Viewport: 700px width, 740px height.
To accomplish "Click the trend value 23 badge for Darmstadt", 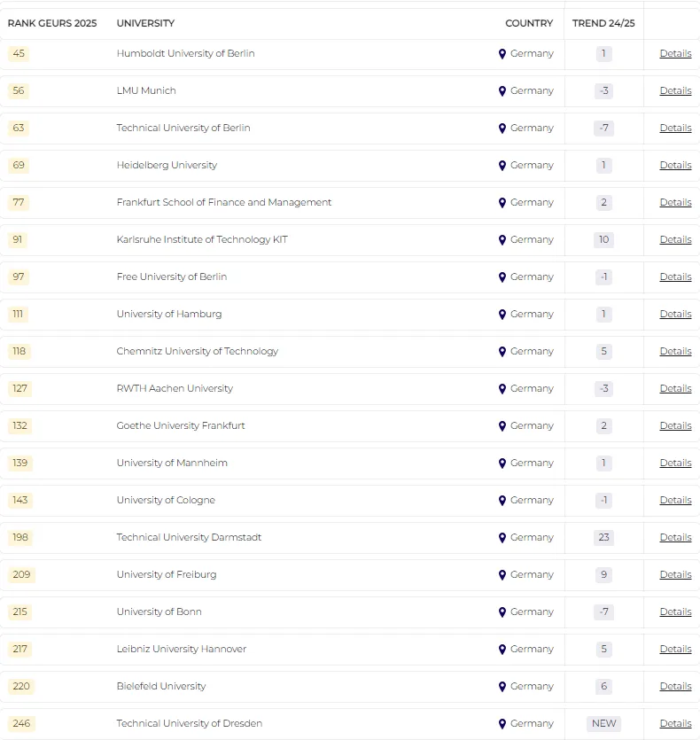I will 603,538.
